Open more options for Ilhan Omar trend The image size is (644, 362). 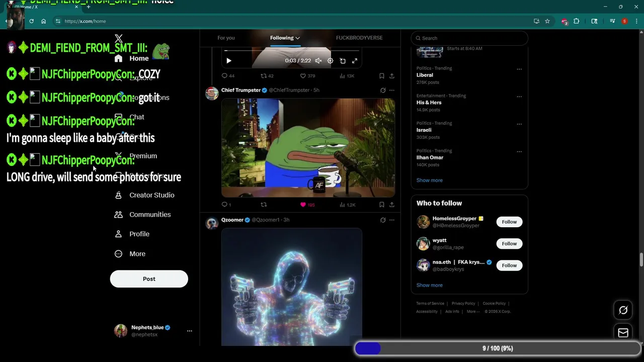point(519,151)
